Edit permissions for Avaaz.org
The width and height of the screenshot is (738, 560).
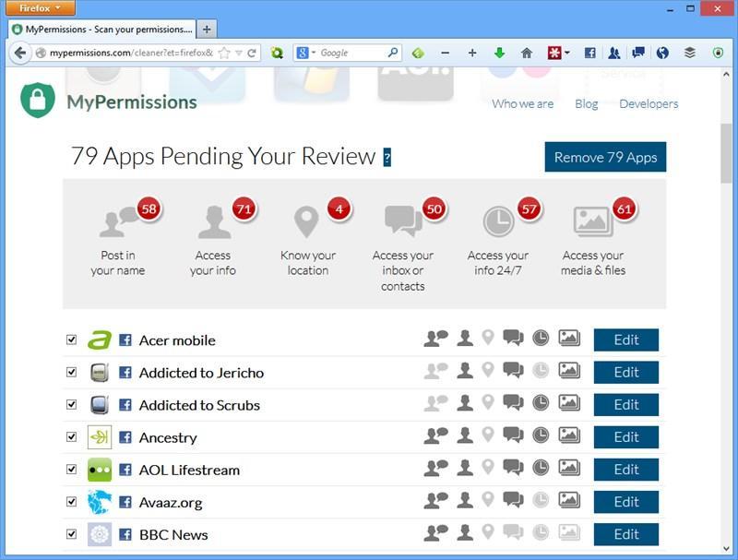pos(626,502)
